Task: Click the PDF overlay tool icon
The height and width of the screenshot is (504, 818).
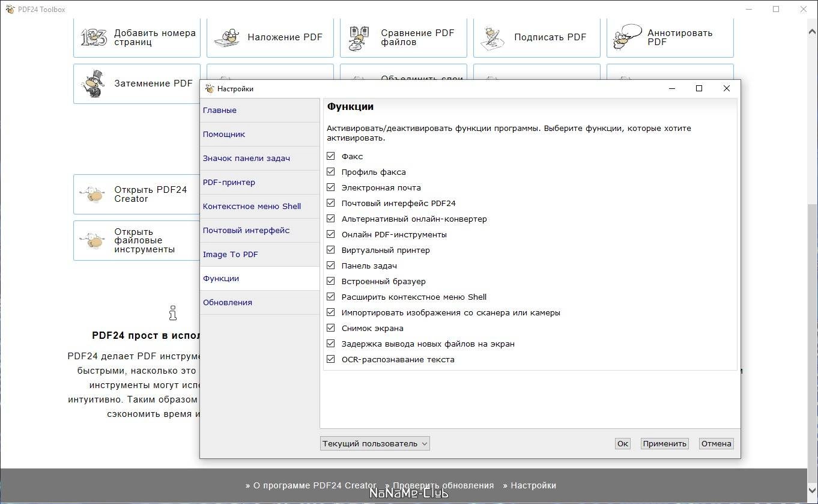Action: tap(227, 38)
